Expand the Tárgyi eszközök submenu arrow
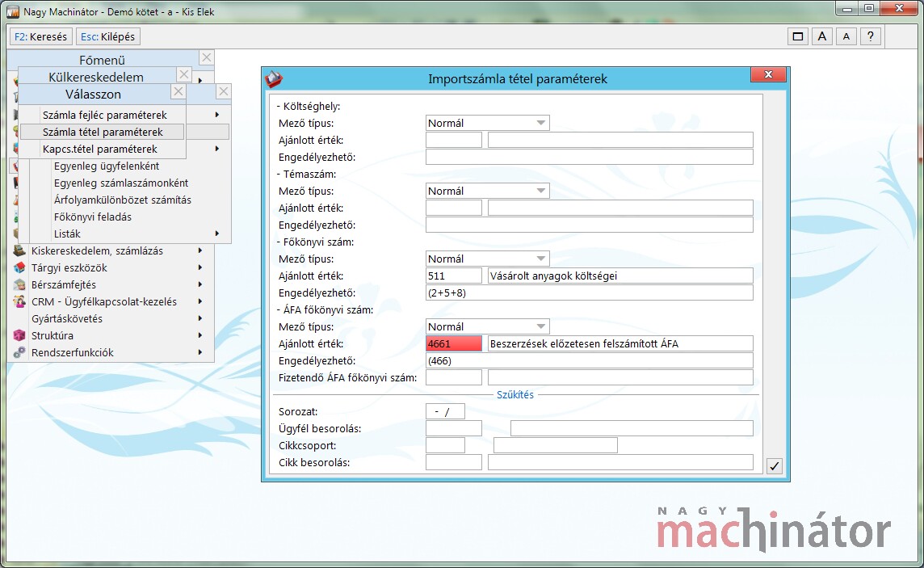This screenshot has height=568, width=924. coord(200,268)
